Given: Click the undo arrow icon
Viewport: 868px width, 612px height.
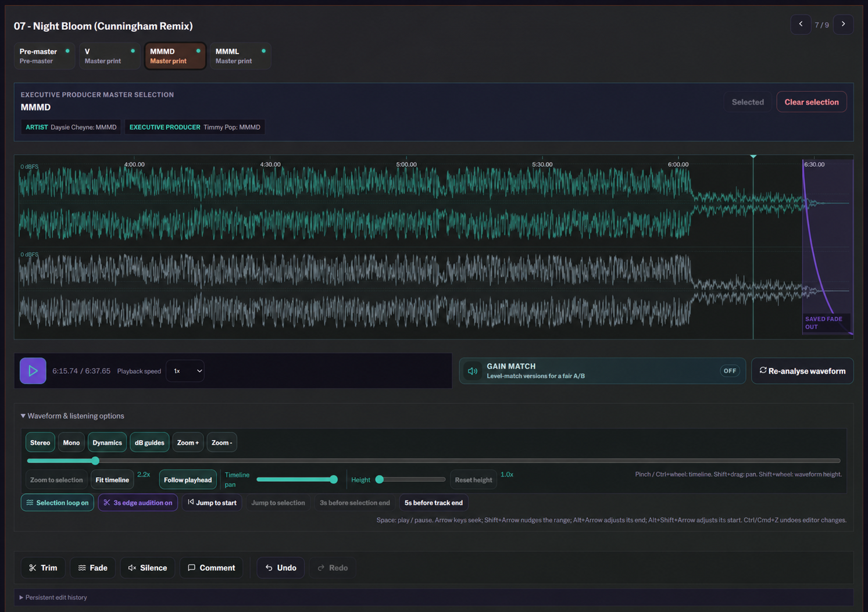Looking at the screenshot, I should pos(269,568).
